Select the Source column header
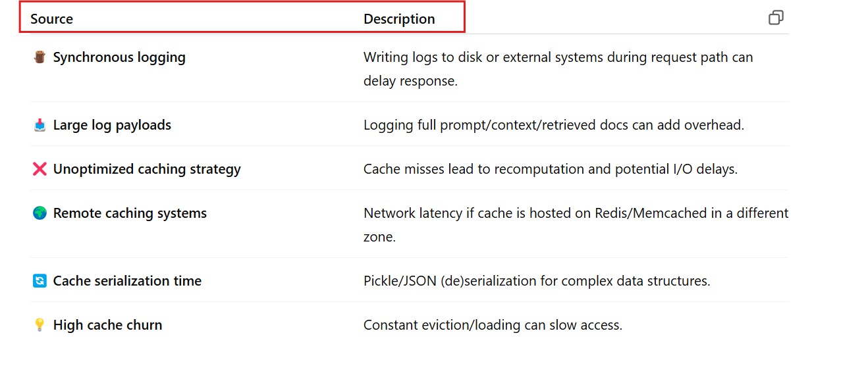The width and height of the screenshot is (868, 381). pyautogui.click(x=51, y=19)
